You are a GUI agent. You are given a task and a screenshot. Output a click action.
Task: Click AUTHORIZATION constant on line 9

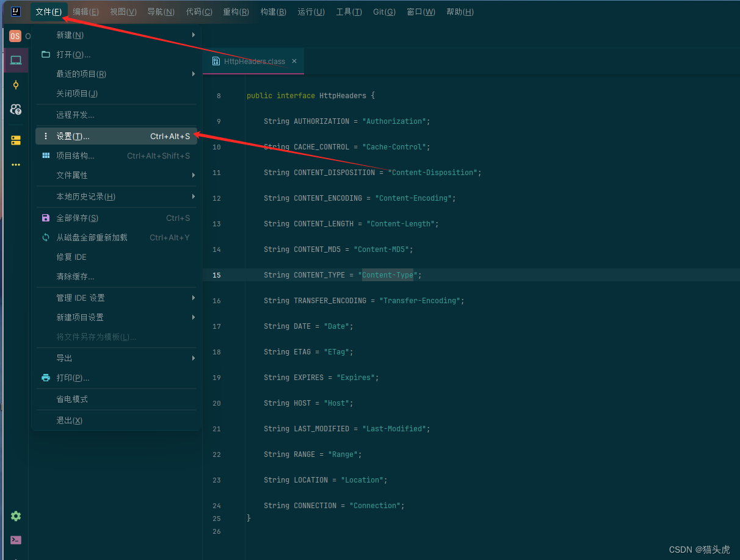pos(321,121)
